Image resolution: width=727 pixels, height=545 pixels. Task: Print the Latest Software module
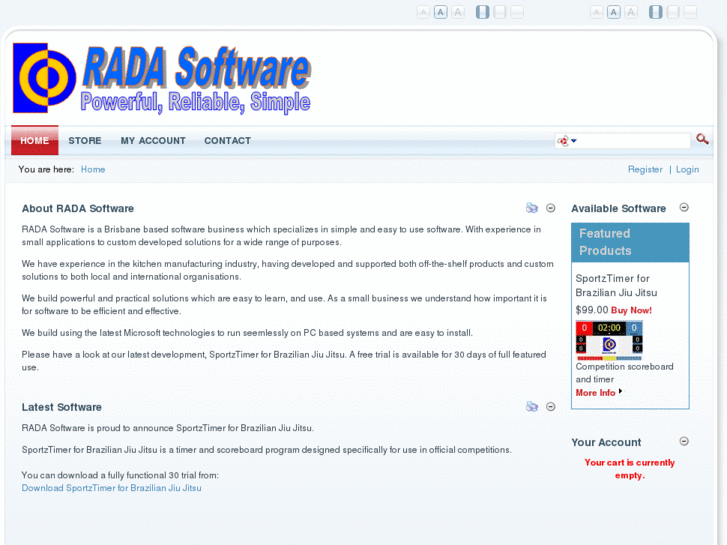[531, 407]
